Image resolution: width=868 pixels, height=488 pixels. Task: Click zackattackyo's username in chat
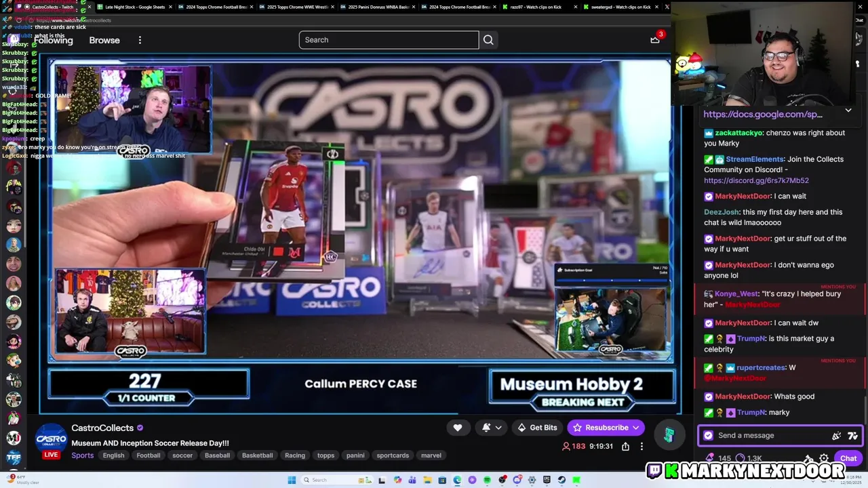point(738,134)
